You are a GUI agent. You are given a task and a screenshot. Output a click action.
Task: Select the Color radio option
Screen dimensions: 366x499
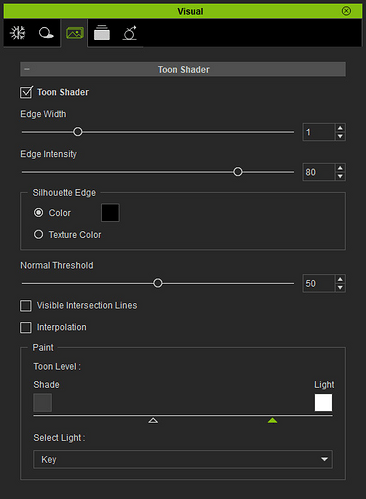click(39, 213)
